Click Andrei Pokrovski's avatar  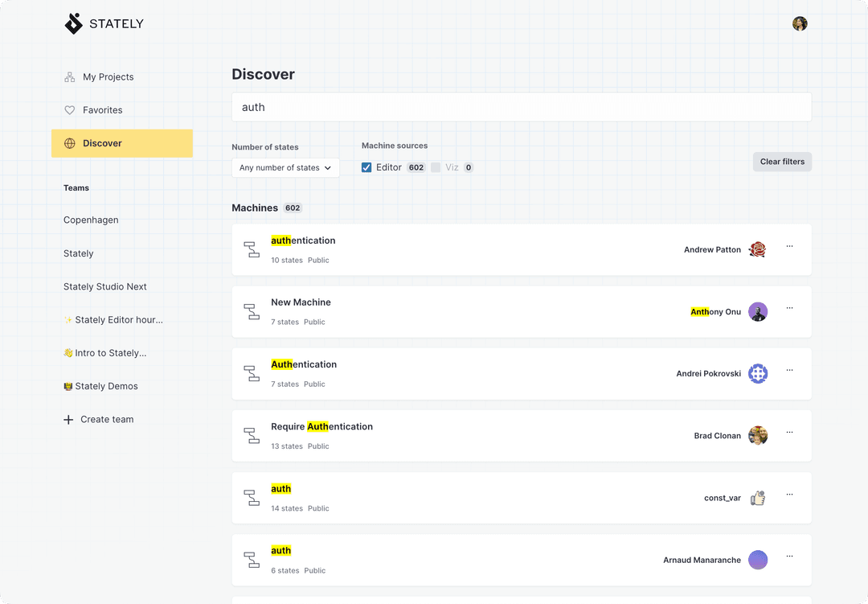(758, 373)
